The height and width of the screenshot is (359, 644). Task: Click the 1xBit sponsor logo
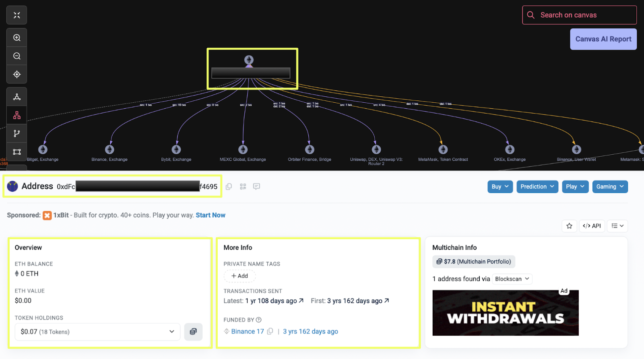pyautogui.click(x=47, y=215)
